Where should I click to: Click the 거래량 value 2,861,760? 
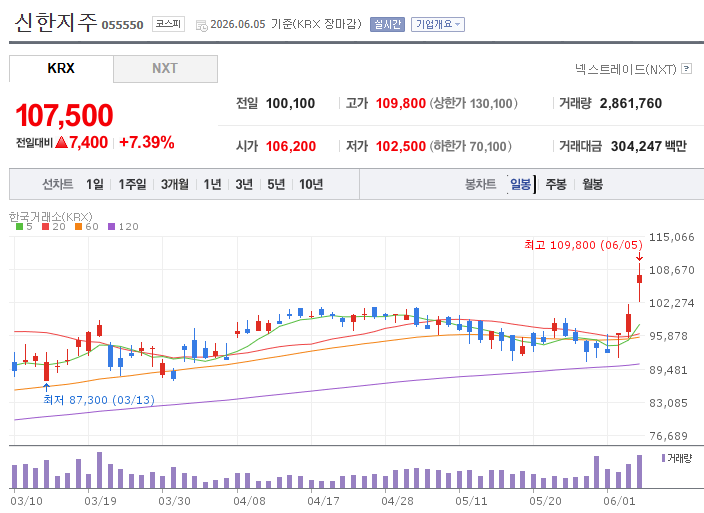pos(631,103)
